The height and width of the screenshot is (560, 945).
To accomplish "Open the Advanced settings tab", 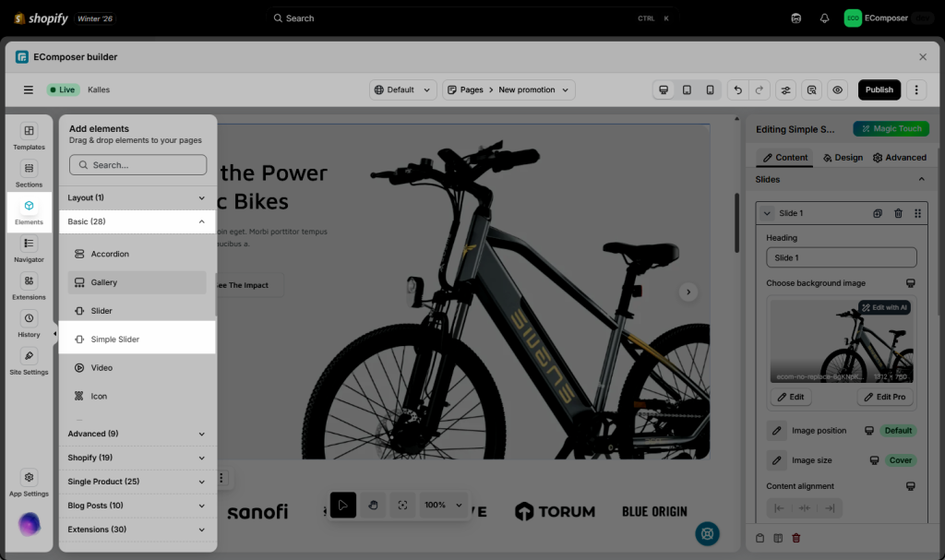I will coord(899,158).
